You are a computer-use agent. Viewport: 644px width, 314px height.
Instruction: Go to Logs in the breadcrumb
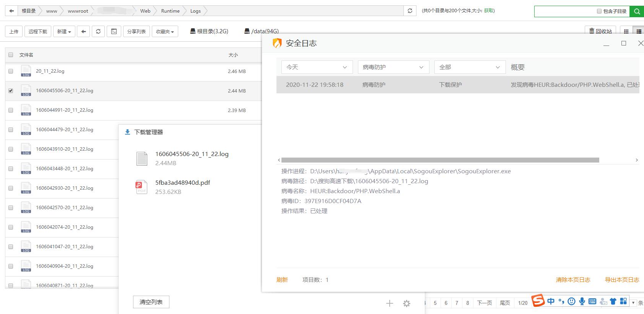point(195,11)
